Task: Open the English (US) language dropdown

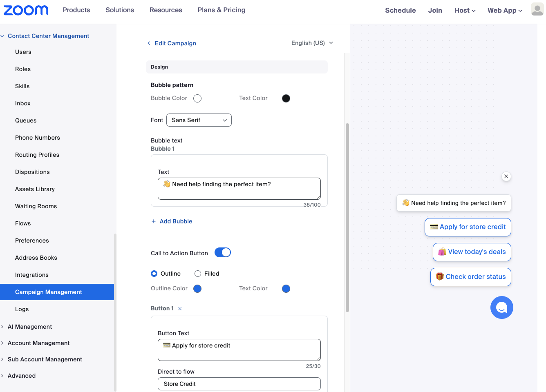Action: coord(312,43)
